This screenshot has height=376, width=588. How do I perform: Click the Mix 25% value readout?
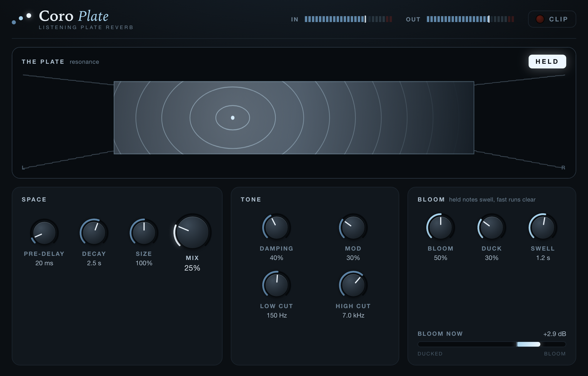coord(192,268)
